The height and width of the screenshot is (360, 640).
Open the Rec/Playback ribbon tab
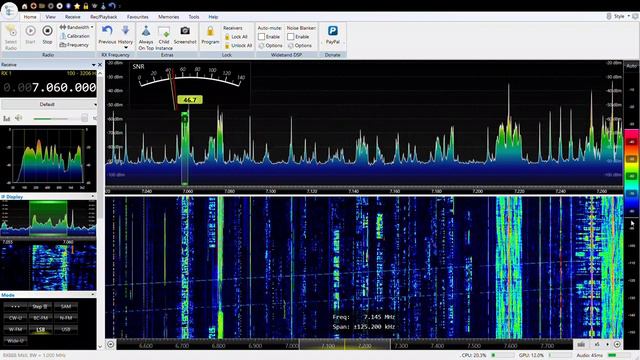tap(103, 17)
